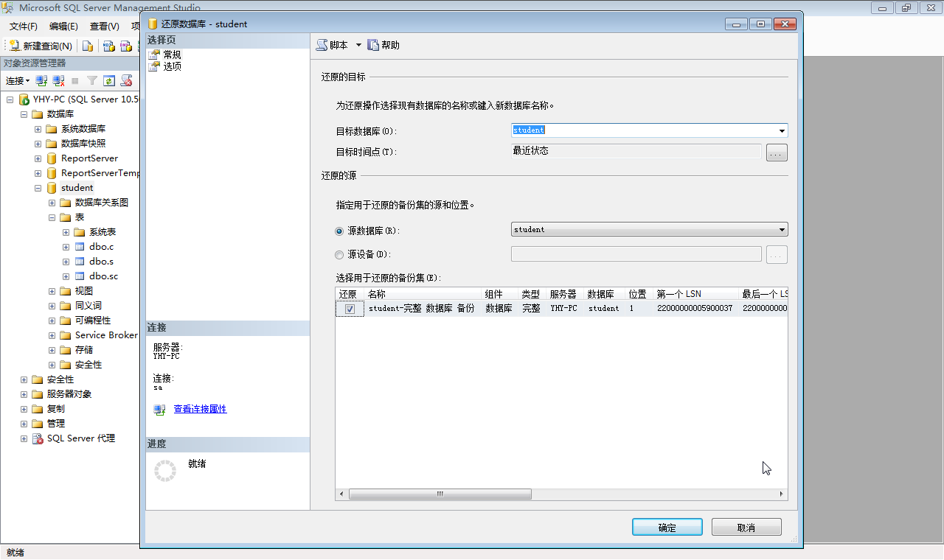Select the 存储 tree item
This screenshot has width=944, height=560.
coord(84,350)
